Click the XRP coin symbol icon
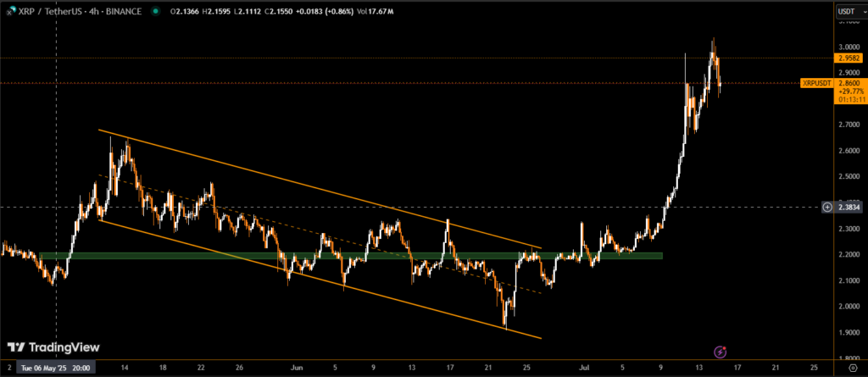868x377 pixels. (10, 11)
